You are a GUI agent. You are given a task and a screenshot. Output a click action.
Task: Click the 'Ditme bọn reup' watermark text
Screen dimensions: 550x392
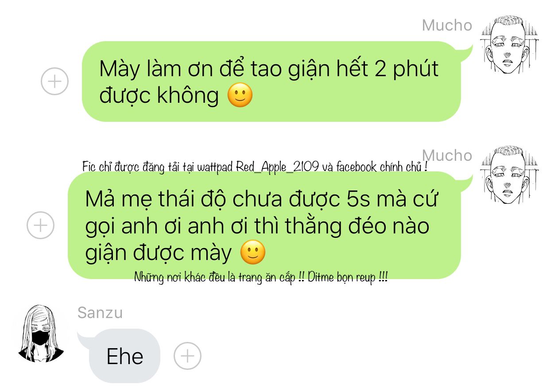pyautogui.click(x=348, y=278)
